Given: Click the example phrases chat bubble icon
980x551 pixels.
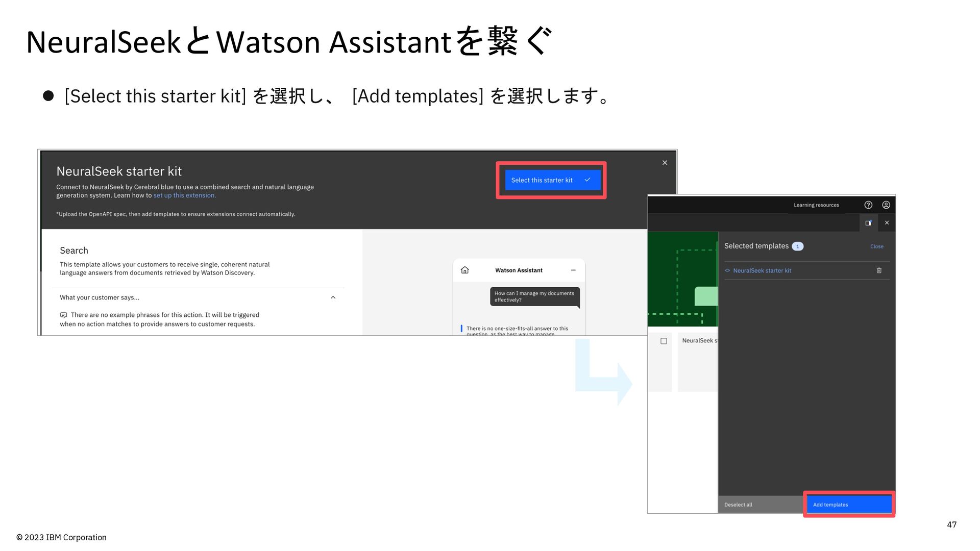Looking at the screenshot, I should 63,315.
